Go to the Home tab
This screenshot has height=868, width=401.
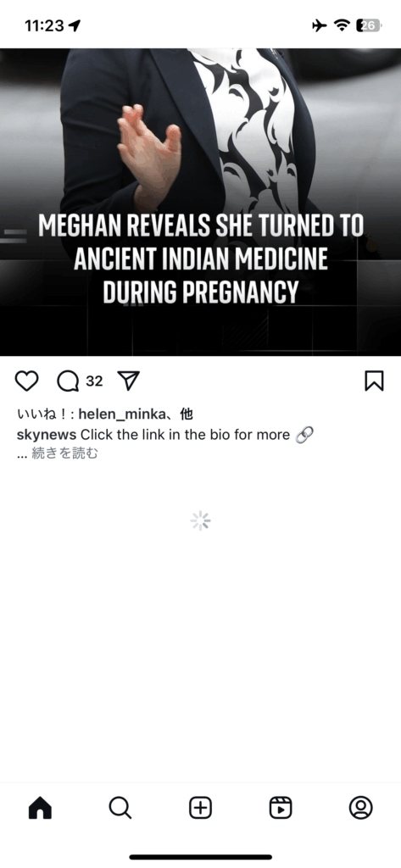coord(40,808)
